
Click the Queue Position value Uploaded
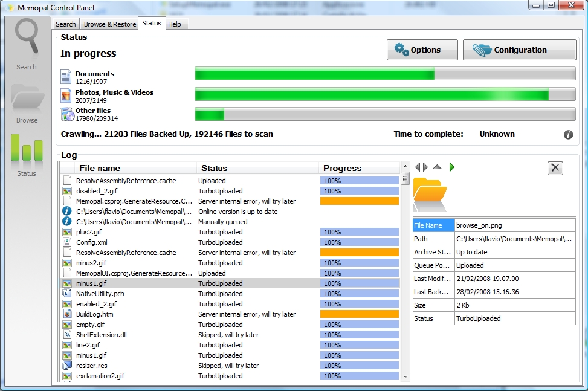pyautogui.click(x=515, y=265)
